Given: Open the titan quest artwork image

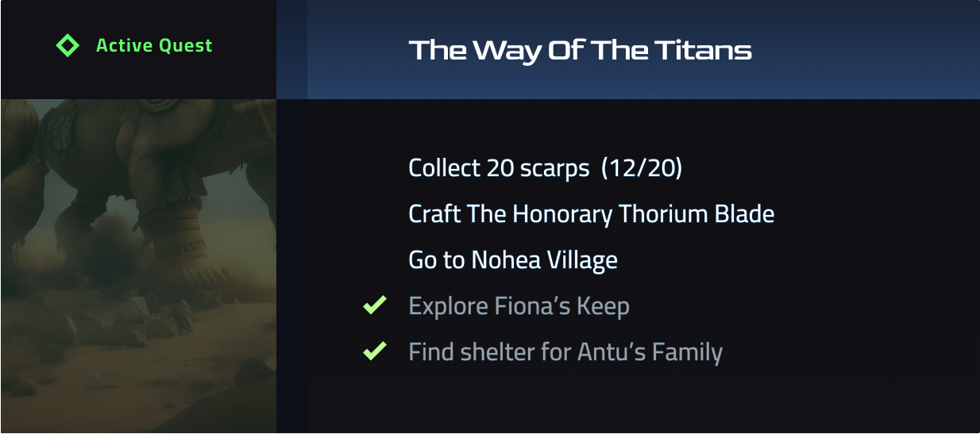Looking at the screenshot, I should coord(138,266).
